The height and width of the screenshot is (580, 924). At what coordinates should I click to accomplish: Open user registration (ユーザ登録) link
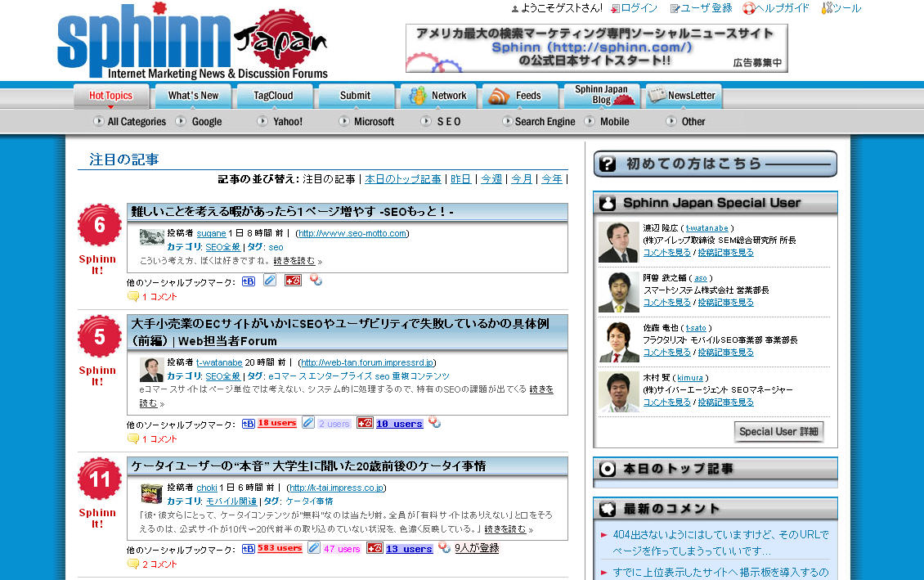(702, 8)
